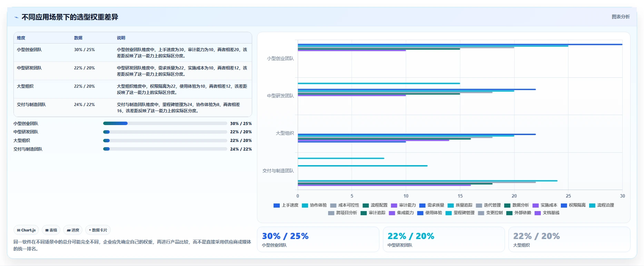Image resolution: width=644 pixels, height=266 pixels.
Task: Select the 数据卡片 chip
Action: tap(98, 230)
